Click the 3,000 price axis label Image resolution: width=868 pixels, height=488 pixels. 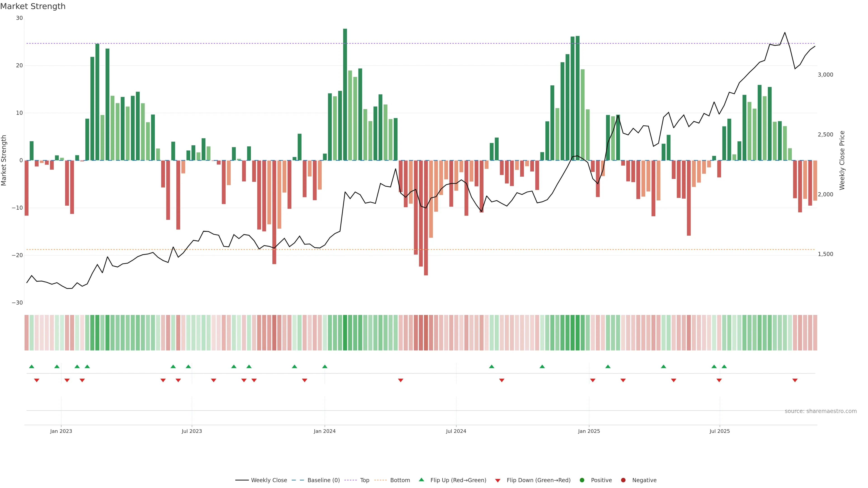[x=825, y=75]
